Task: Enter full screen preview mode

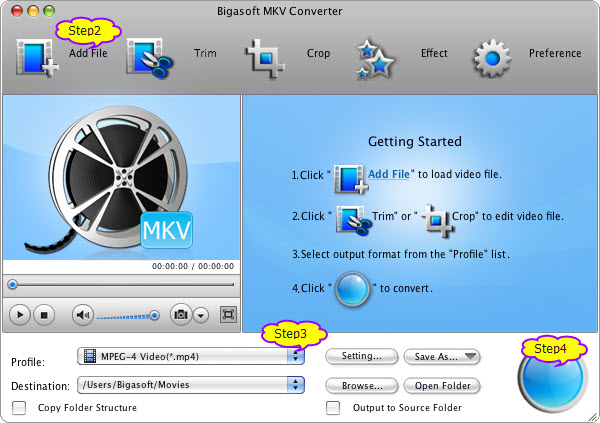Action: (x=228, y=315)
